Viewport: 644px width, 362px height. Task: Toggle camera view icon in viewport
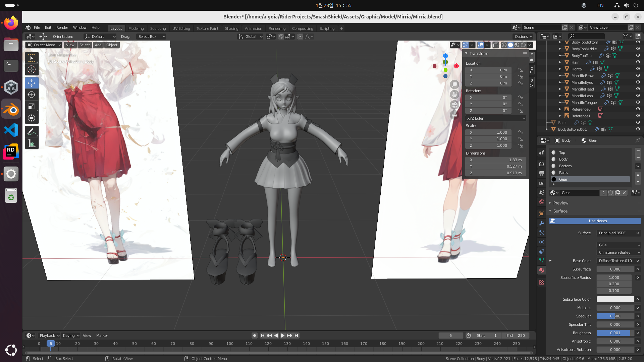coord(454,105)
